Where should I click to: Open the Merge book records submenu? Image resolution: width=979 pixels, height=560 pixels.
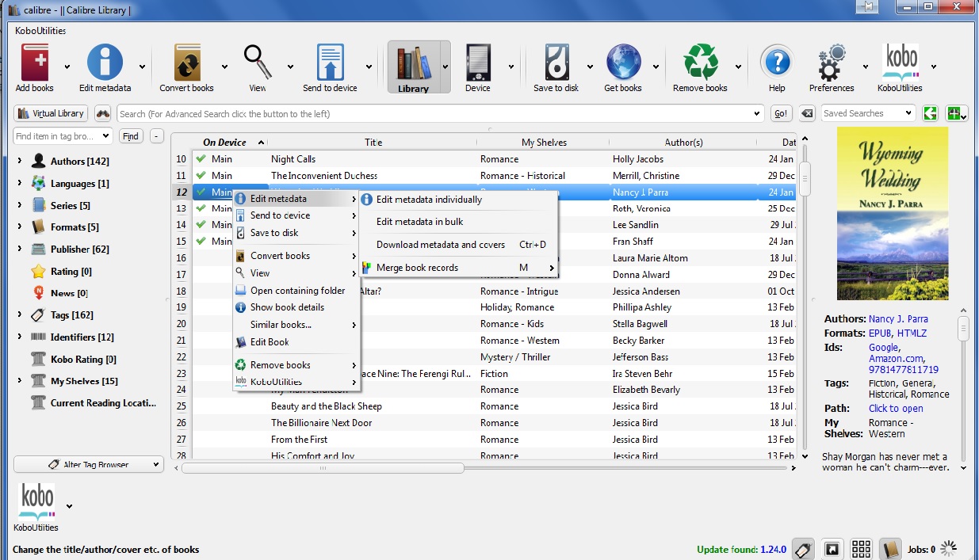point(457,268)
